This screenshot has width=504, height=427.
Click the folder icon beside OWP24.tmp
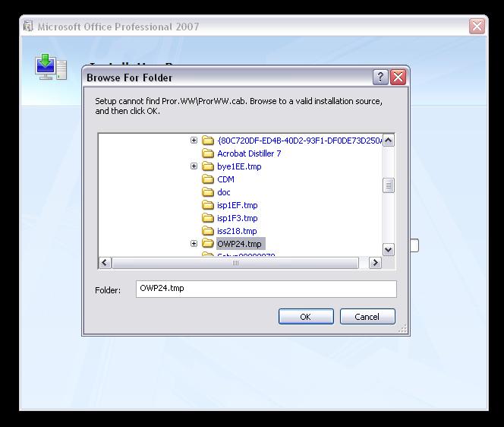point(208,244)
